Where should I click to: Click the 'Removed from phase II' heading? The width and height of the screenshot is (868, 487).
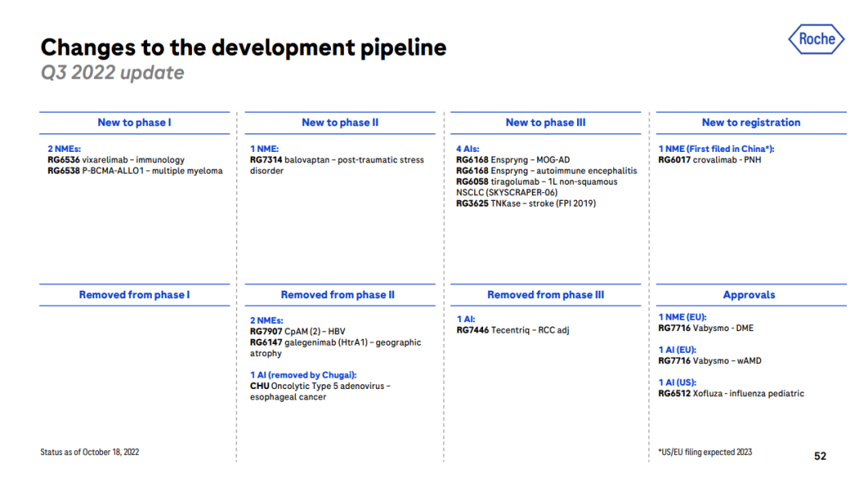(x=338, y=295)
